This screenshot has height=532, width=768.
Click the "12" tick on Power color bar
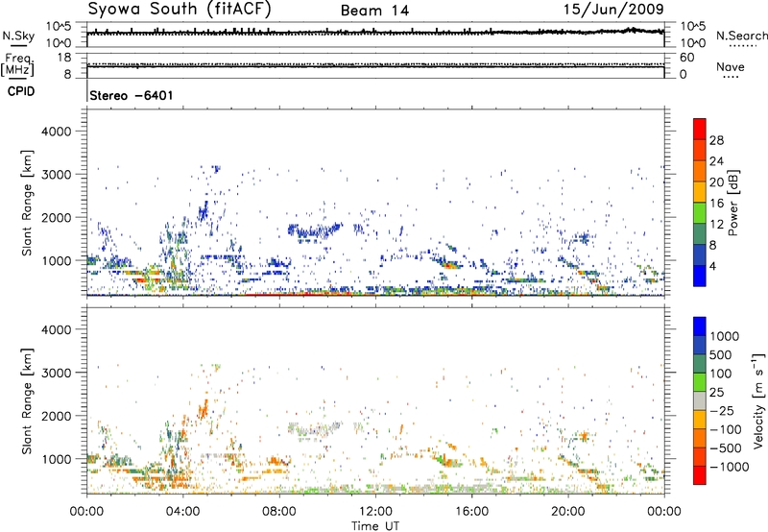716,225
